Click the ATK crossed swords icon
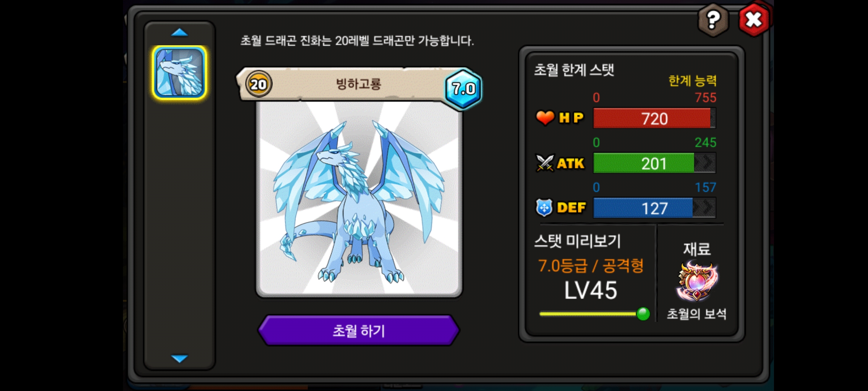The height and width of the screenshot is (391, 868). (x=545, y=163)
